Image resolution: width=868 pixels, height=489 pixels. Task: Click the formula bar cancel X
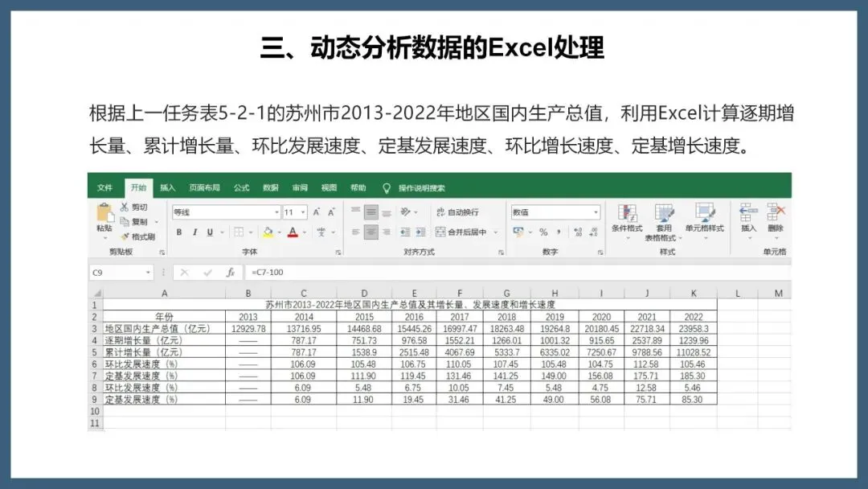tap(184, 273)
